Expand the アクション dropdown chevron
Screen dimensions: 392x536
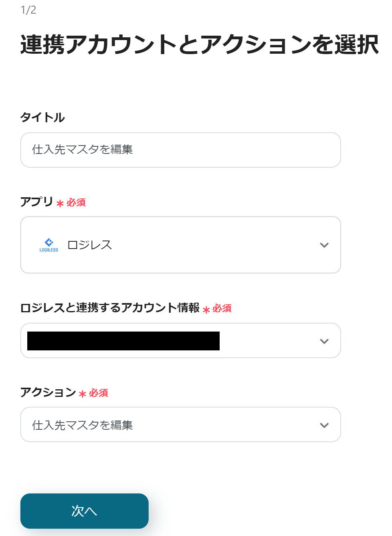tap(324, 425)
